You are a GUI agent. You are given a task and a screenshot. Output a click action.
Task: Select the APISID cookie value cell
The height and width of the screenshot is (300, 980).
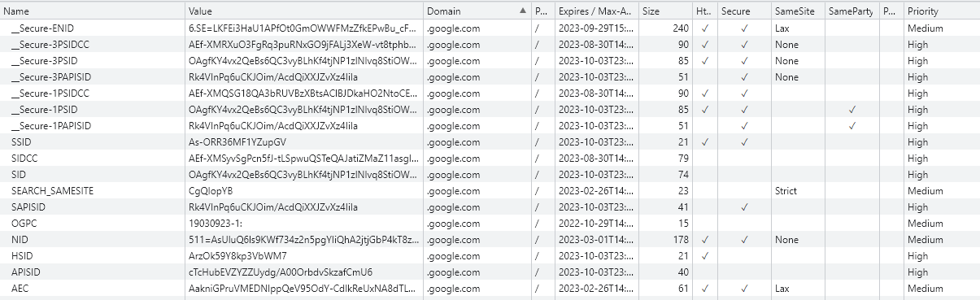point(304,272)
